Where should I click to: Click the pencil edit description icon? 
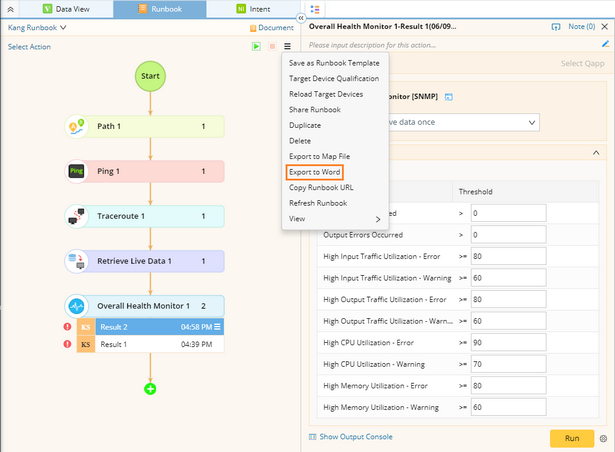(x=604, y=45)
